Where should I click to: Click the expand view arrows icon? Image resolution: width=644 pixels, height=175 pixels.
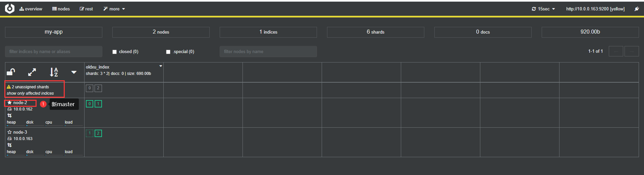(x=32, y=72)
